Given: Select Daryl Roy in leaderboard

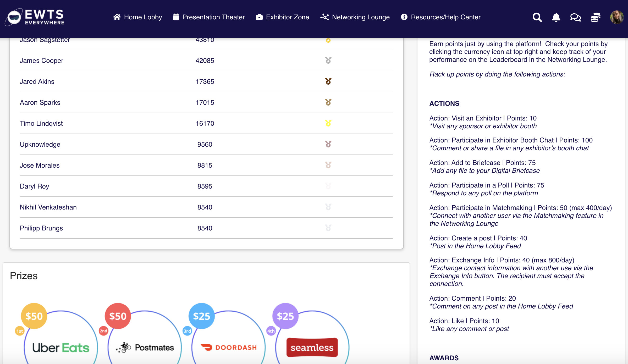Looking at the screenshot, I should (34, 186).
